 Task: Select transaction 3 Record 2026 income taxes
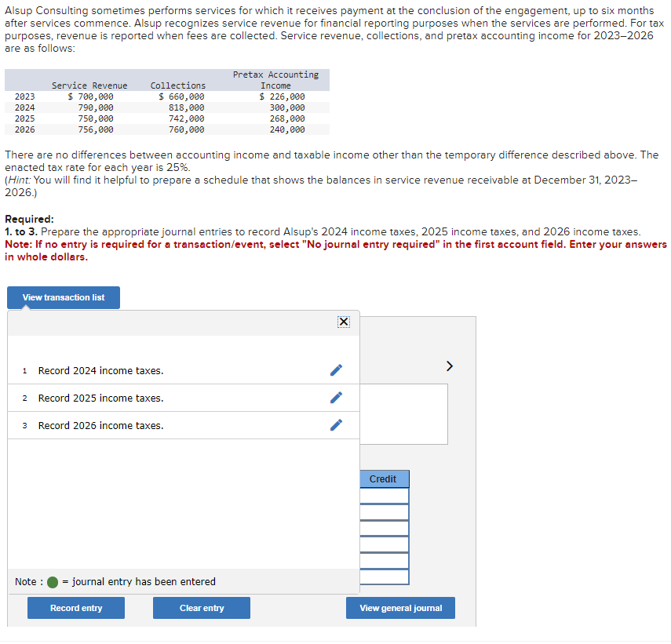click(x=183, y=425)
